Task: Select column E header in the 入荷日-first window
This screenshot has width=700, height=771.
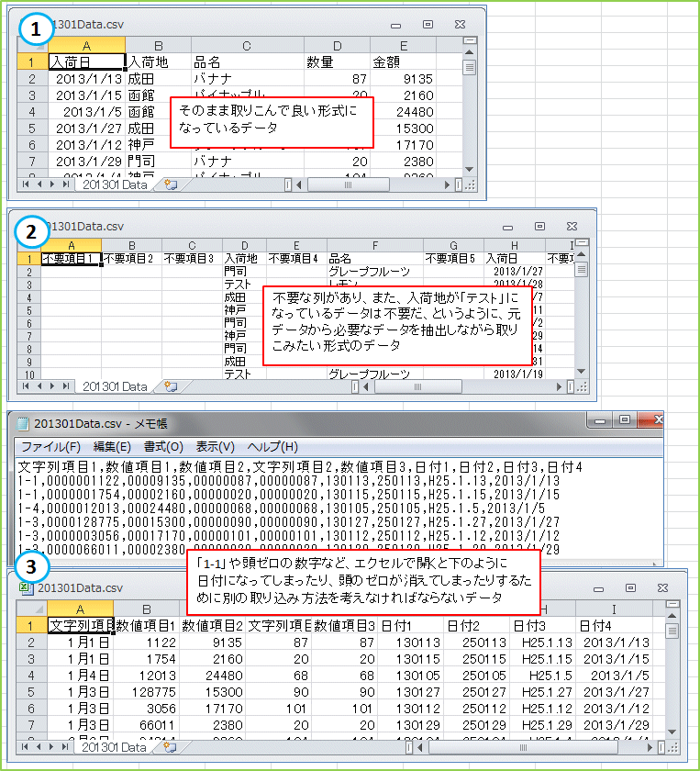Action: click(403, 46)
